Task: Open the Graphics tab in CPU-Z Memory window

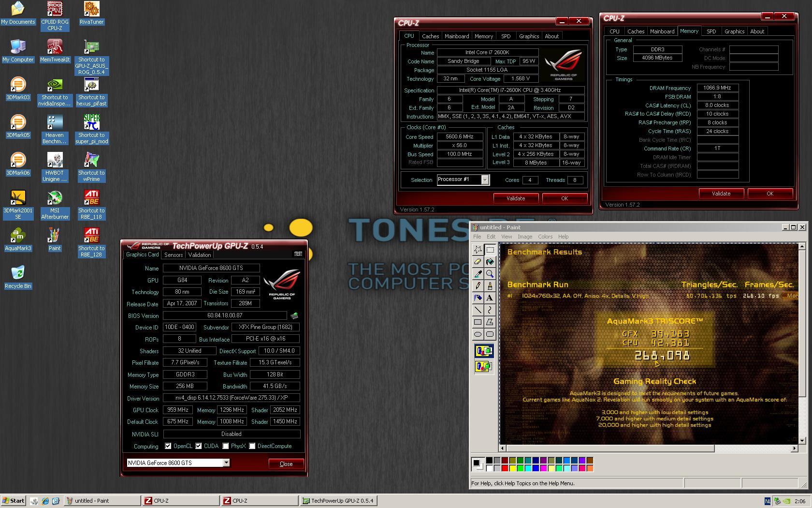Action: point(734,31)
